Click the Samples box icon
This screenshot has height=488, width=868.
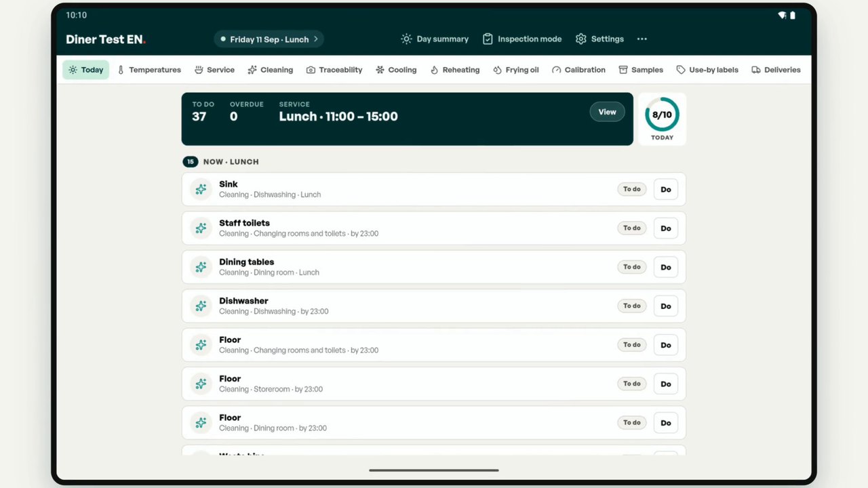[x=623, y=70]
